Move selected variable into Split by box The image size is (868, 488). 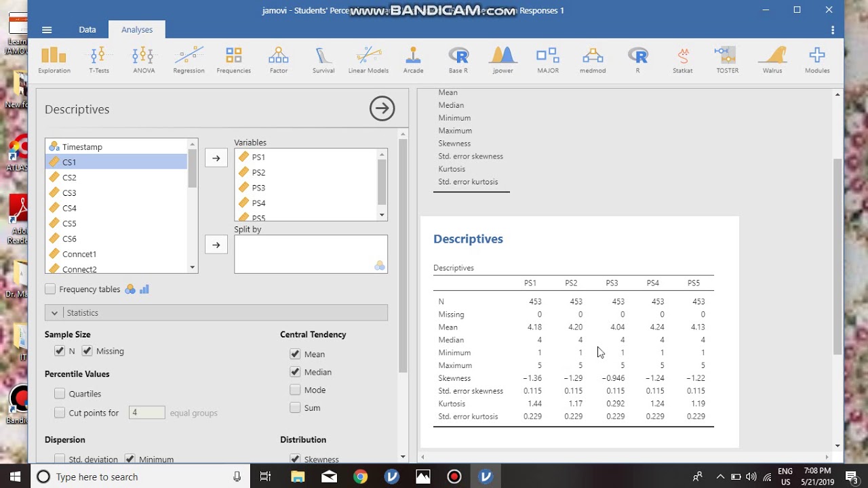click(x=216, y=245)
